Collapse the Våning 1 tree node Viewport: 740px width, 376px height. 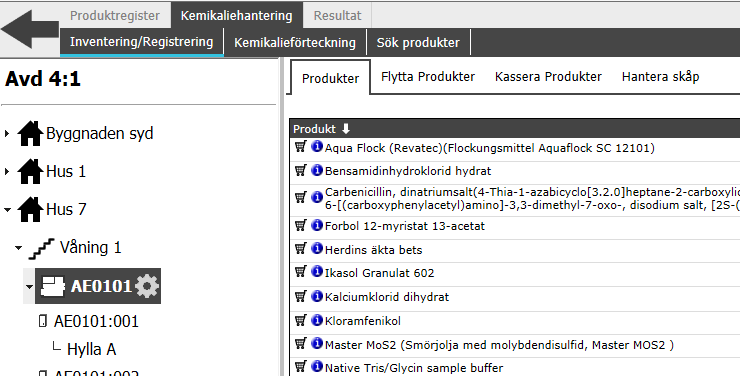(18, 248)
